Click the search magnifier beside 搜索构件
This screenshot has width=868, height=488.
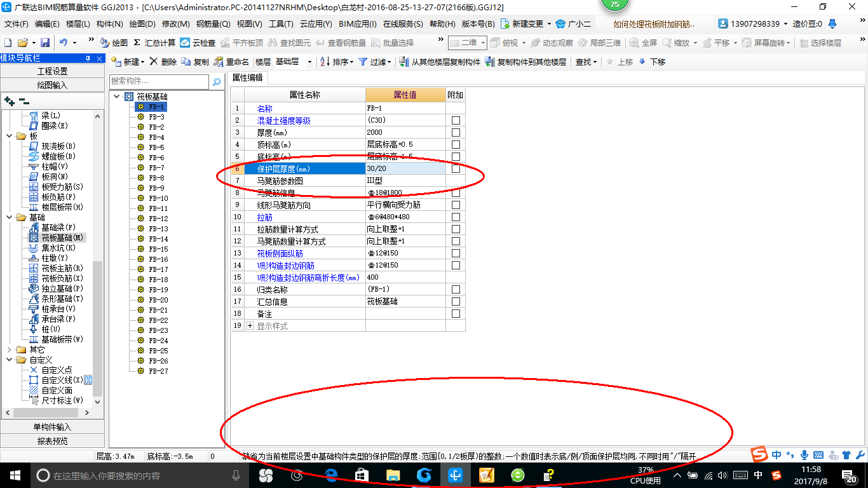pos(217,82)
